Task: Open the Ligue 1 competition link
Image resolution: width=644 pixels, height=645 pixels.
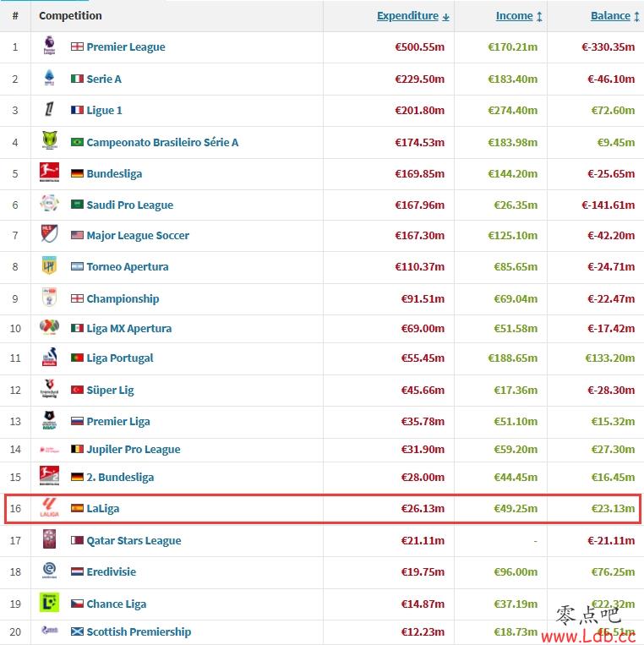Action: [104, 110]
